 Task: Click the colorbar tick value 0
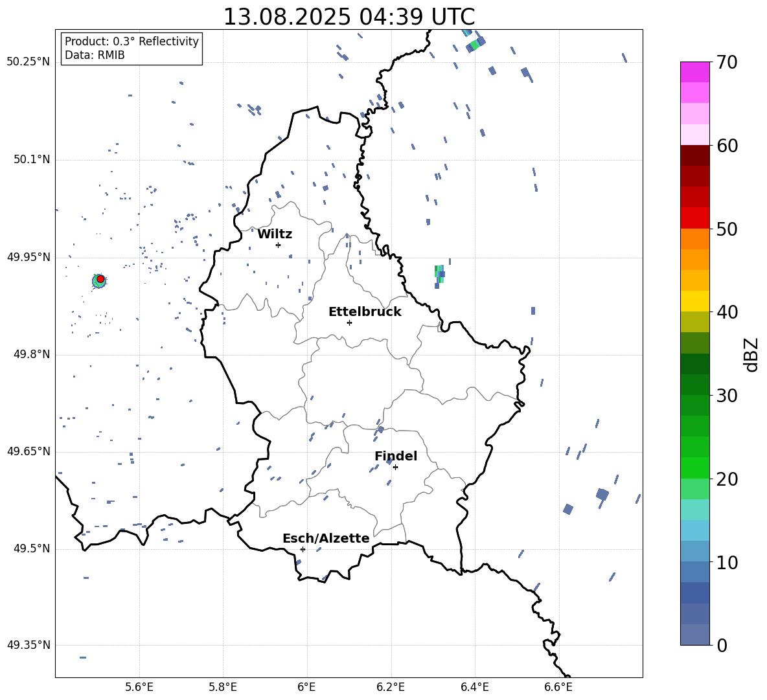722,645
